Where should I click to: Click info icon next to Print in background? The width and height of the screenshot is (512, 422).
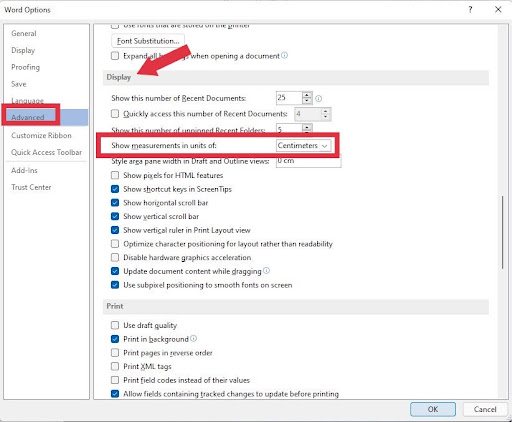[x=193, y=339]
